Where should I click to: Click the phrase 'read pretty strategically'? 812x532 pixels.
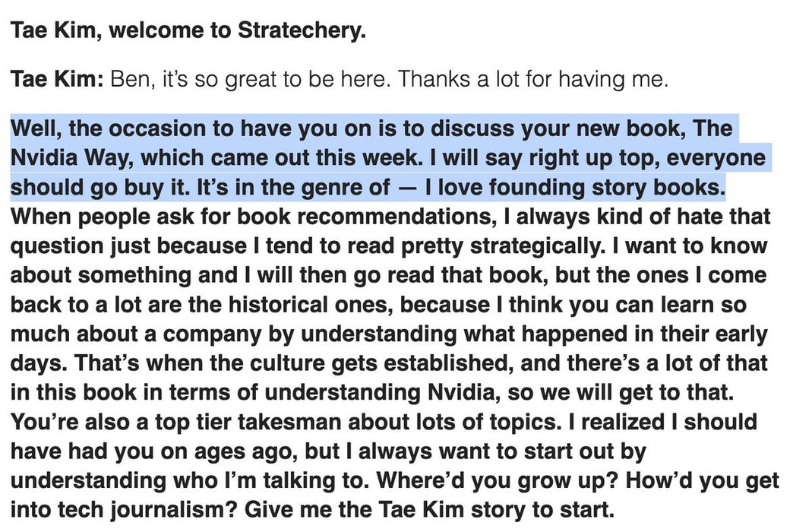pyautogui.click(x=476, y=246)
